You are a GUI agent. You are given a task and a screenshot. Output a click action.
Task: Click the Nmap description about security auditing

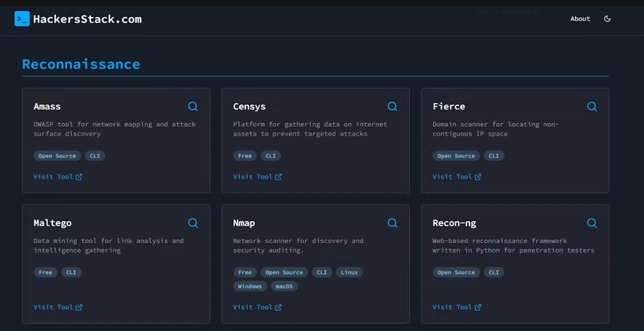[298, 245]
